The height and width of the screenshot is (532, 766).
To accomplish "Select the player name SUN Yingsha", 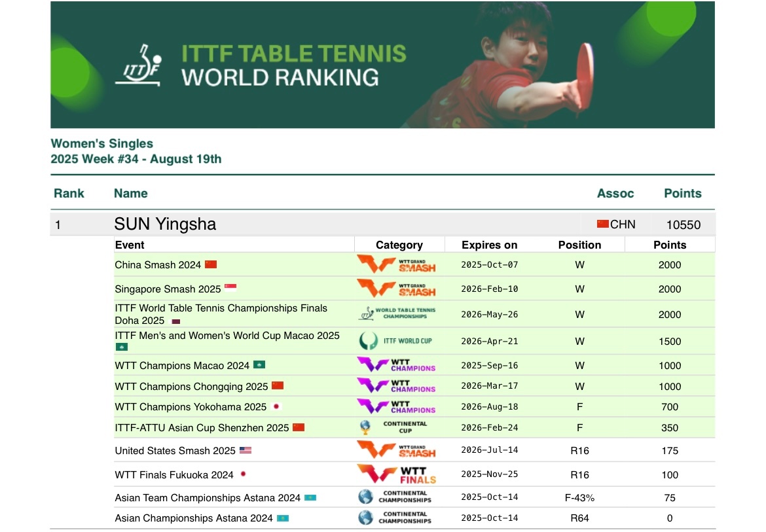I will click(165, 224).
